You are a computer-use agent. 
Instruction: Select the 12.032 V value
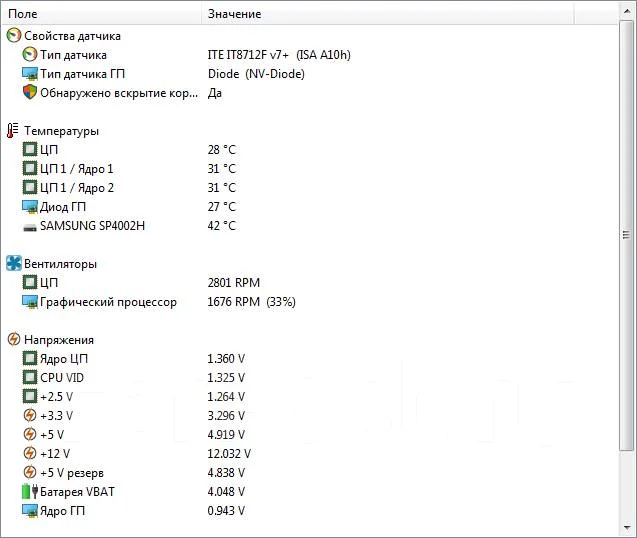[x=229, y=453]
